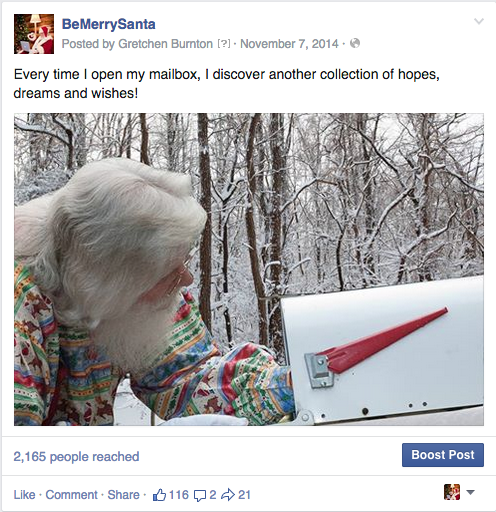This screenshot has height=512, width=496.
Task: Open the Santa mailbox photo
Action: tap(249, 269)
